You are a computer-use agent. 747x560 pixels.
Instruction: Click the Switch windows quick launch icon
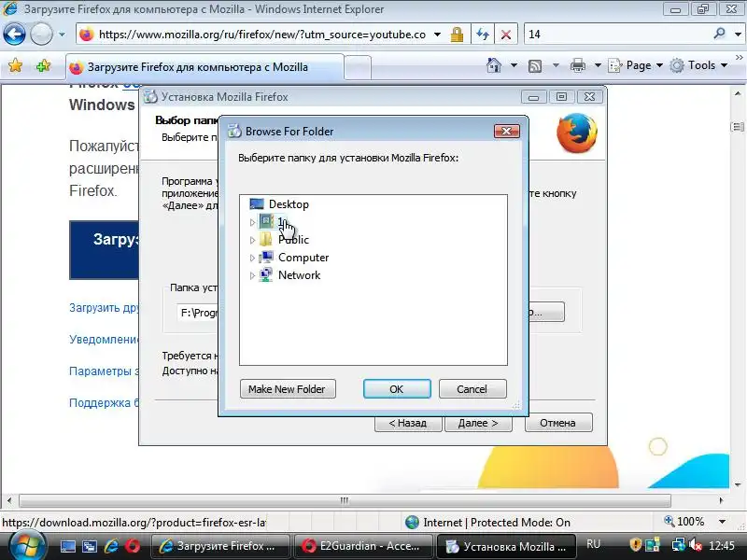[x=89, y=546]
